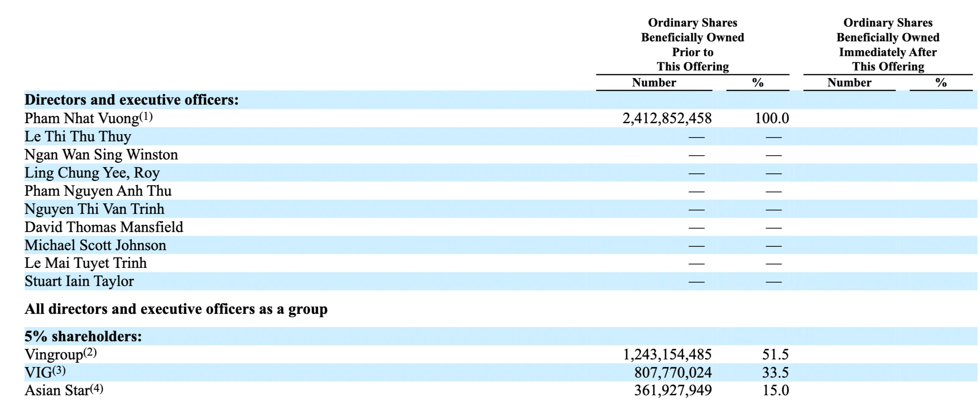Click on Ling Chung Yee, Roy
980x410 pixels.
(x=92, y=173)
